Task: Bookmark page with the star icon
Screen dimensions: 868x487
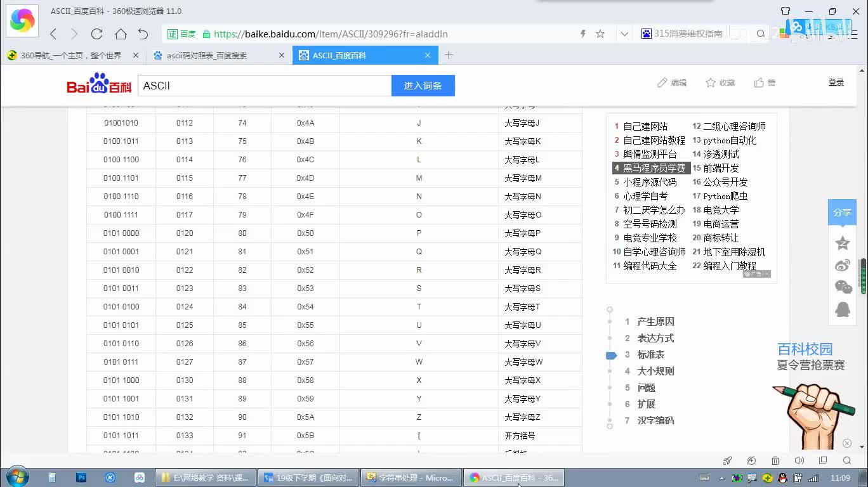Action: coord(600,34)
